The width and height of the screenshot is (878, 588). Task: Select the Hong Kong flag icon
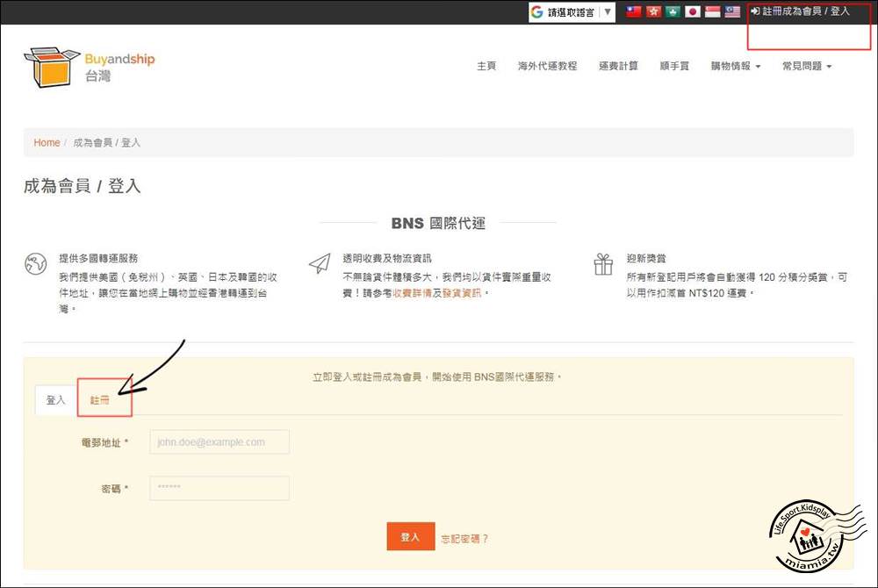pyautogui.click(x=653, y=12)
